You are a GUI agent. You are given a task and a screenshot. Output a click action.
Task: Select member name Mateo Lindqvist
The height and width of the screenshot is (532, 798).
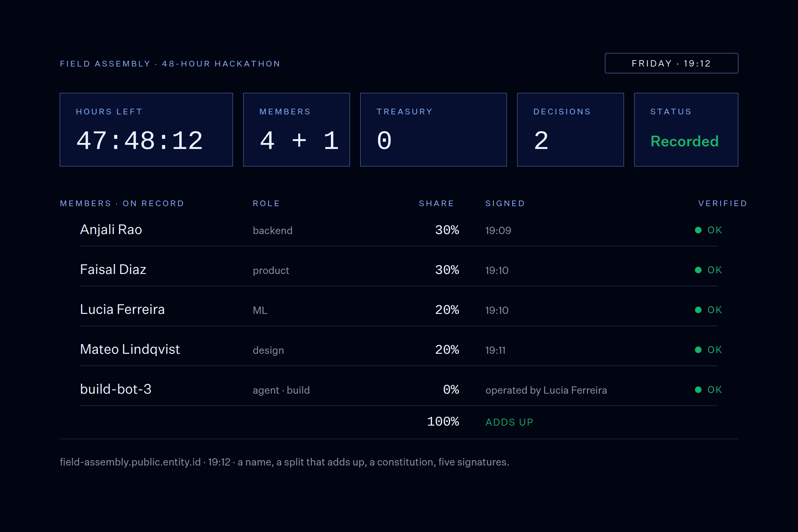pos(130,349)
